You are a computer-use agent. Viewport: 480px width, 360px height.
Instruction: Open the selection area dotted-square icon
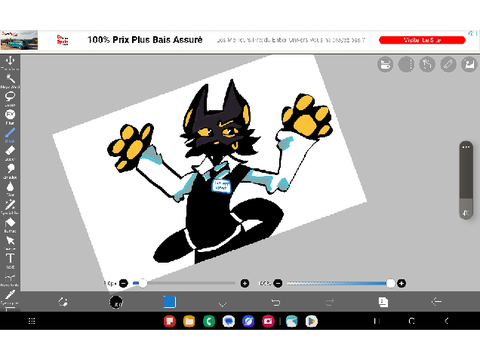tap(406, 64)
